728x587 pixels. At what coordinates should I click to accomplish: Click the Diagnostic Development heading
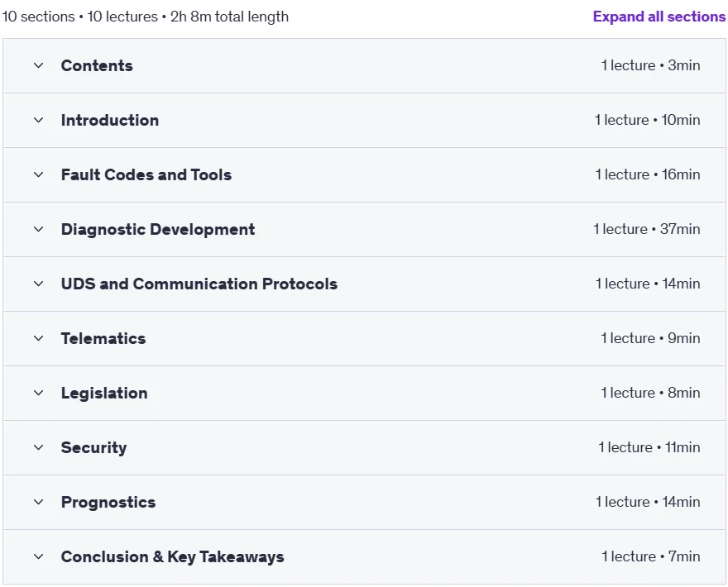coord(158,229)
